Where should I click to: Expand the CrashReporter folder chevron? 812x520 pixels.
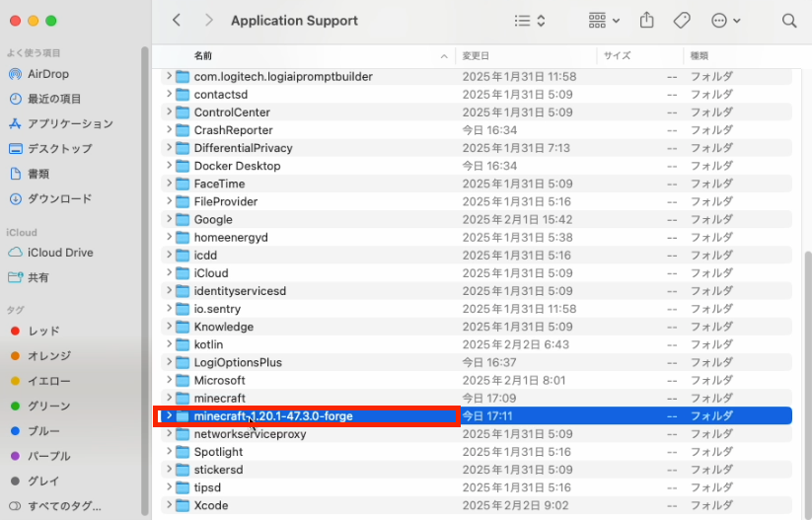tap(169, 130)
